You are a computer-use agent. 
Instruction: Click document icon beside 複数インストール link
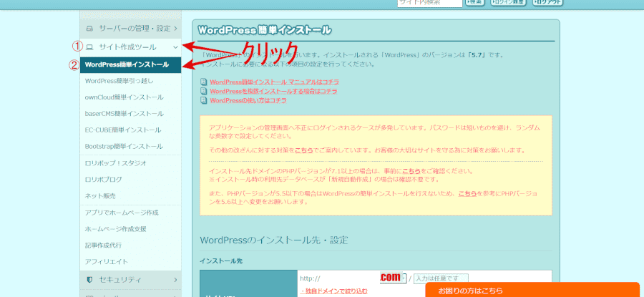click(x=203, y=91)
